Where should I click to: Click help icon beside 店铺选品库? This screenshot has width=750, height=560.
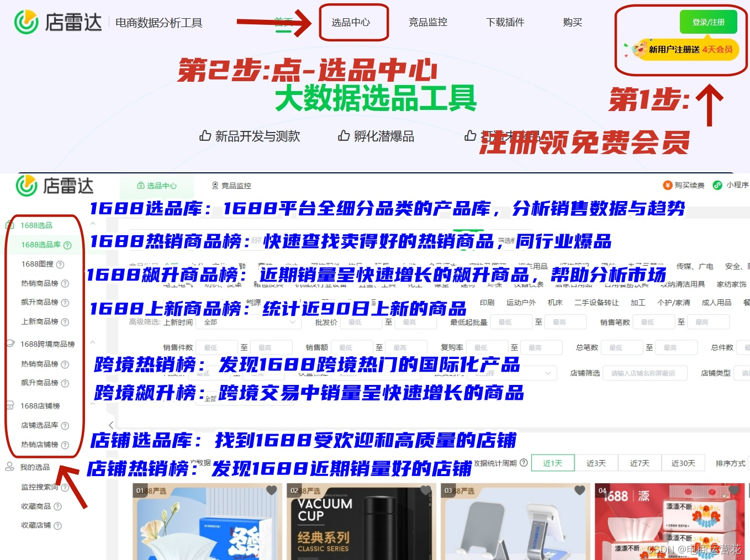65,426
